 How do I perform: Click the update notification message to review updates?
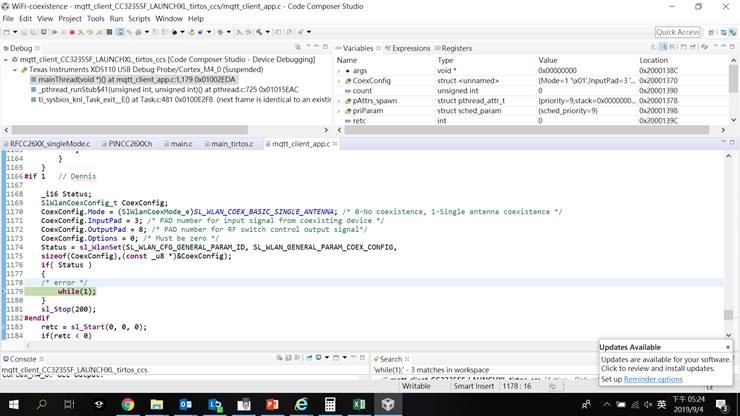(x=665, y=364)
